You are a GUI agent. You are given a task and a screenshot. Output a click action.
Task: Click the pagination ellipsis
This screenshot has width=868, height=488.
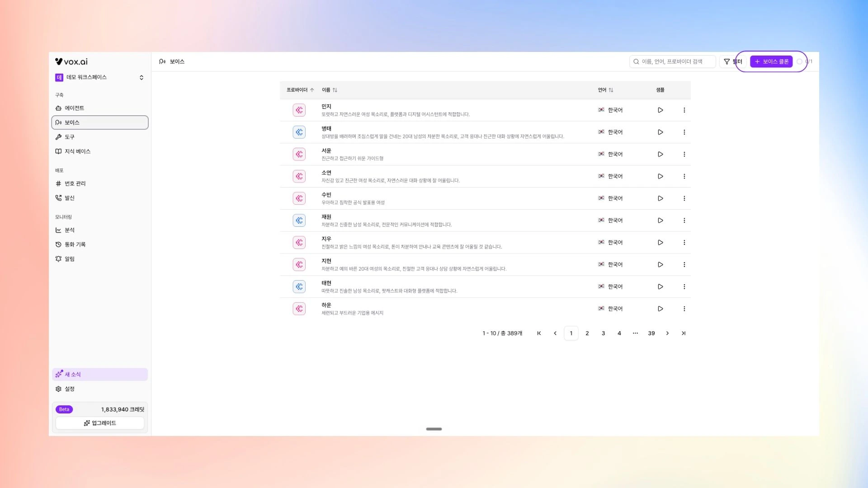click(x=635, y=333)
